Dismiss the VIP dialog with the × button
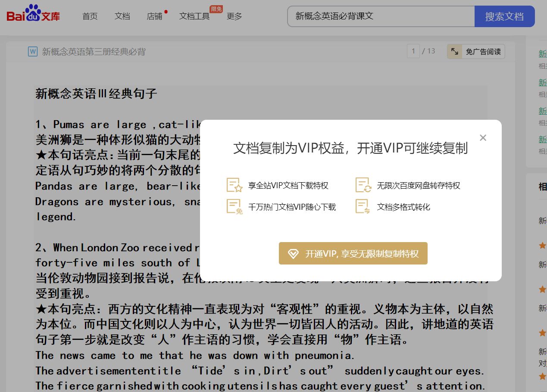 click(x=483, y=138)
